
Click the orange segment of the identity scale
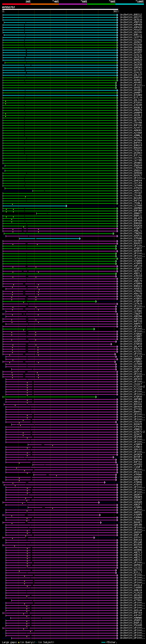coord(45,4)
